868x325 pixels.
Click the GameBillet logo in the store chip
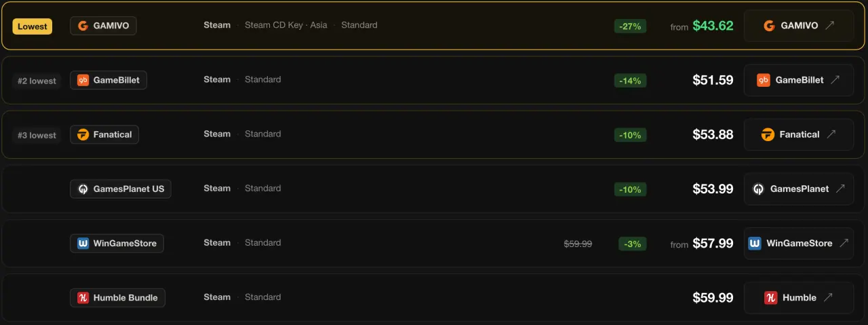83,80
